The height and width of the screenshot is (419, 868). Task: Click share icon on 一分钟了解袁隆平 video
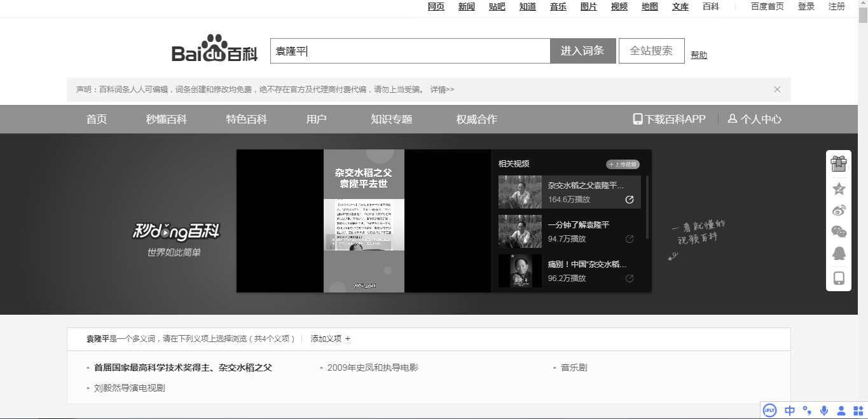coord(630,239)
